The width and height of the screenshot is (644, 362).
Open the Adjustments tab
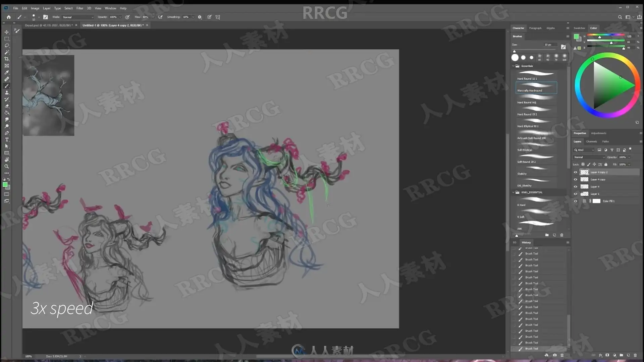[599, 133]
